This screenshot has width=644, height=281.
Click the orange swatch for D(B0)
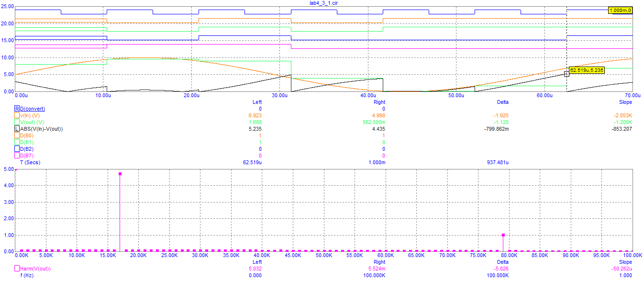[x=17, y=135]
